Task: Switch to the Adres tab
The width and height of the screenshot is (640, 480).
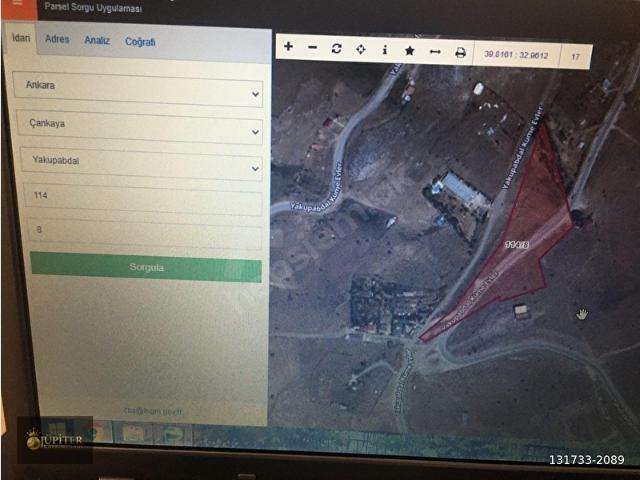Action: pos(58,41)
